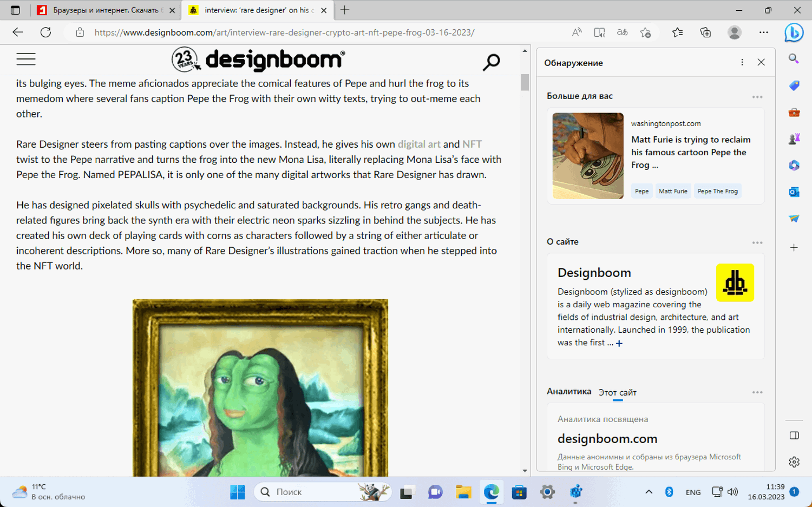Open Games in the Edge sidebar
812x507 pixels.
794,139
